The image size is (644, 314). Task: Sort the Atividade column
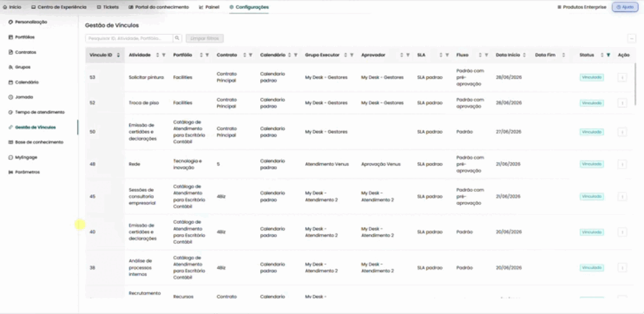[x=157, y=55]
